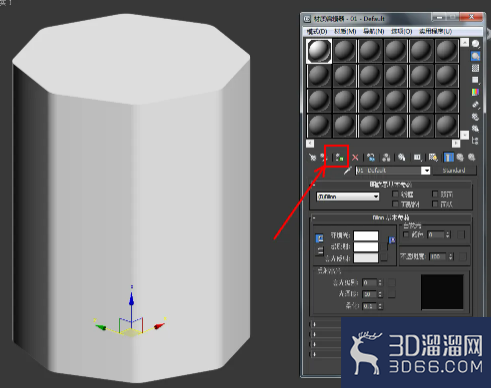Image resolution: width=491 pixels, height=388 pixels.
Task: Assign material to selection
Action: 339,157
